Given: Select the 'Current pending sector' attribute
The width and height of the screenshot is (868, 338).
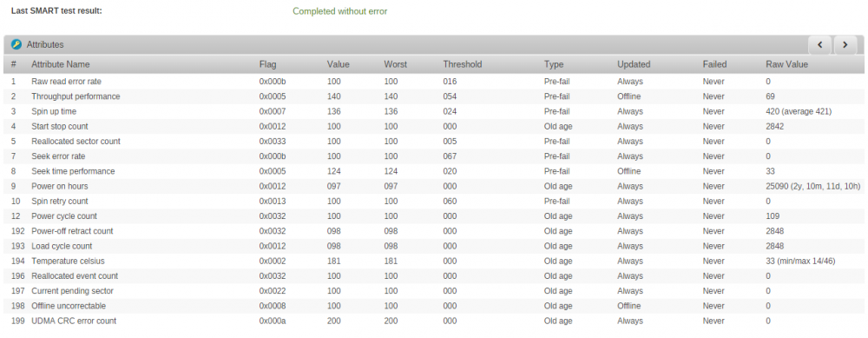Looking at the screenshot, I should point(73,291).
